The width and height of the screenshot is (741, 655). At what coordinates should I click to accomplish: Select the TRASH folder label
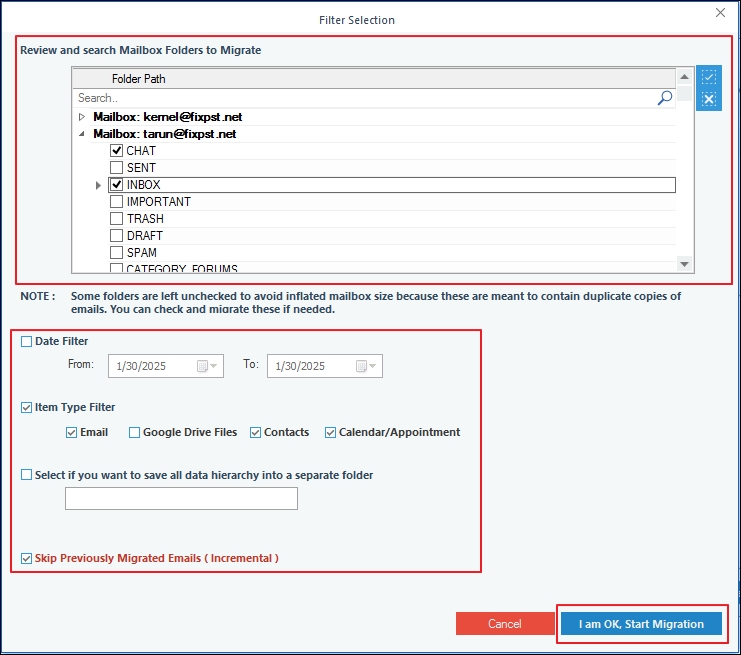pyautogui.click(x=145, y=219)
